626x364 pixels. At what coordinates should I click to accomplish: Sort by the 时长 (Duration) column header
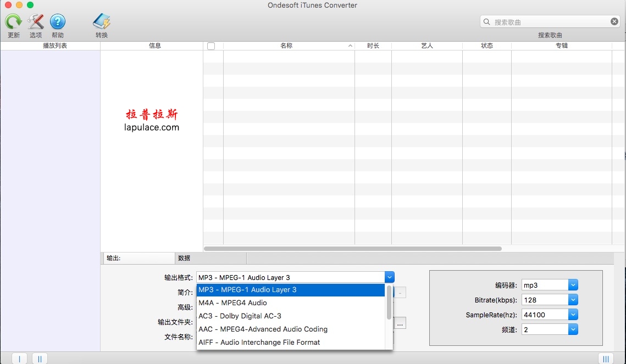(373, 46)
